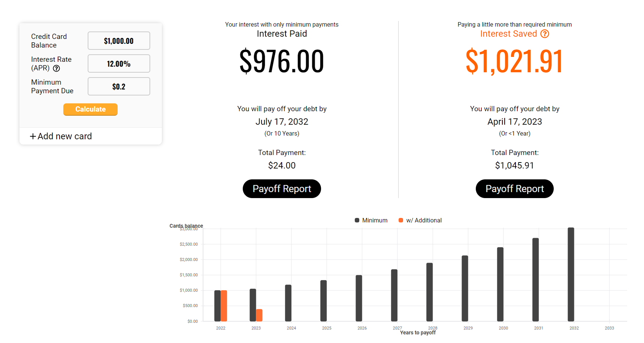Click the Credit Card Balance input field

119,41
